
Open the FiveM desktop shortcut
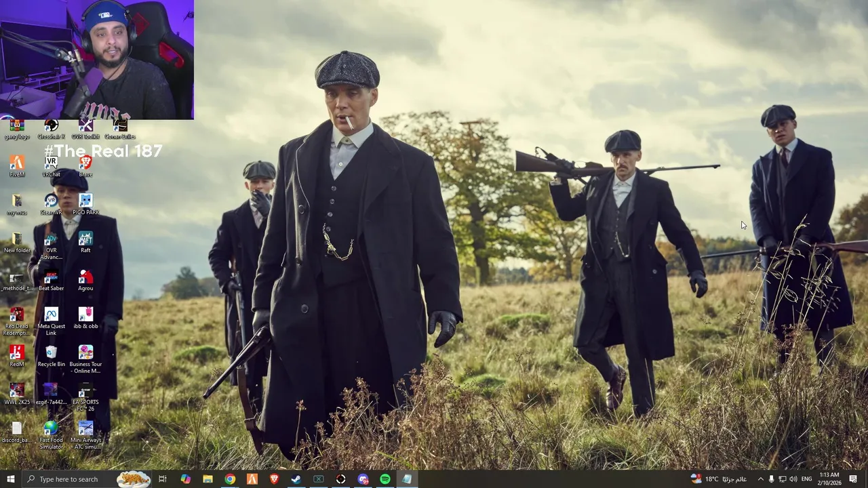pyautogui.click(x=17, y=166)
